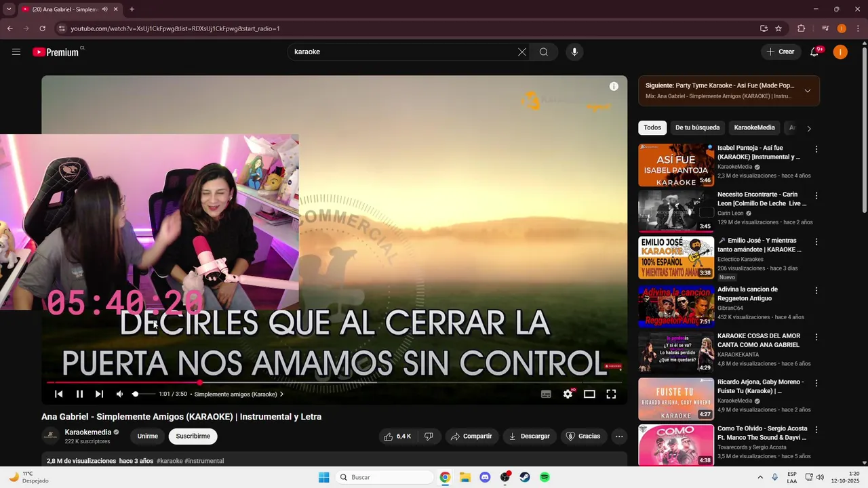
Task: Open Karaokemedia channel name link
Action: [x=87, y=432]
